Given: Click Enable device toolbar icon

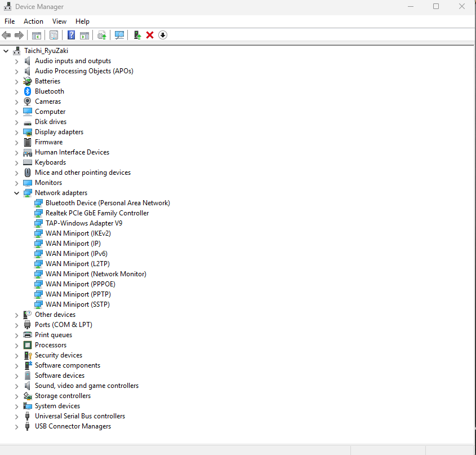Looking at the screenshot, I should coord(137,36).
